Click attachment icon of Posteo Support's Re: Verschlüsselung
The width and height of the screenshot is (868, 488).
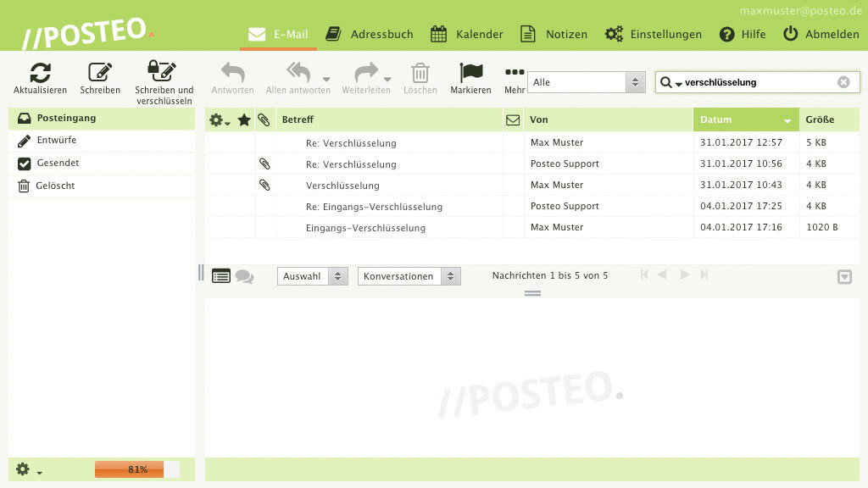[264, 164]
